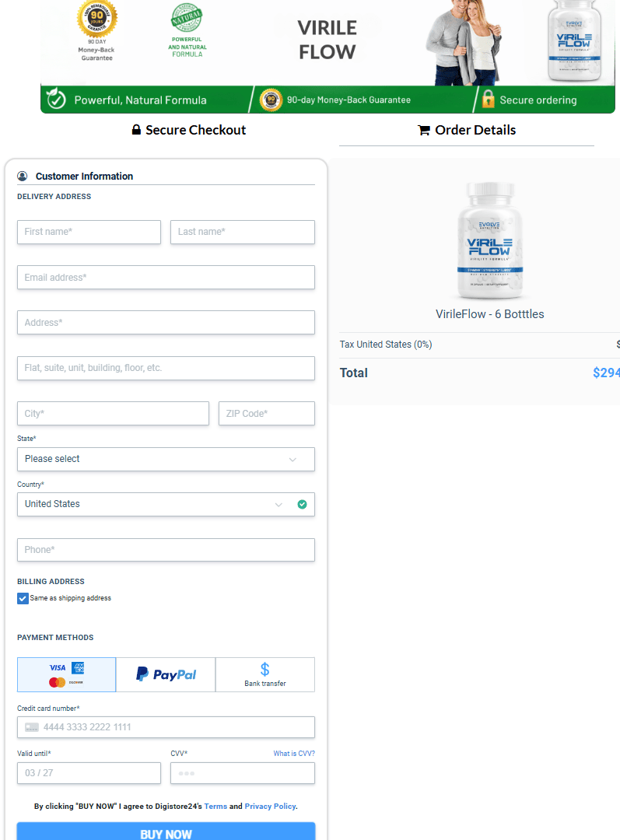This screenshot has height=840, width=620.
Task: Click the VirileFlow bottle in the top banner
Action: 574,40
